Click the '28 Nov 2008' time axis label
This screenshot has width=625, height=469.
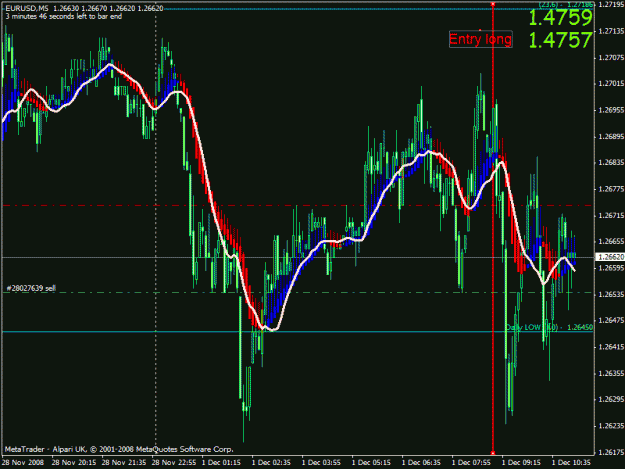point(23,463)
